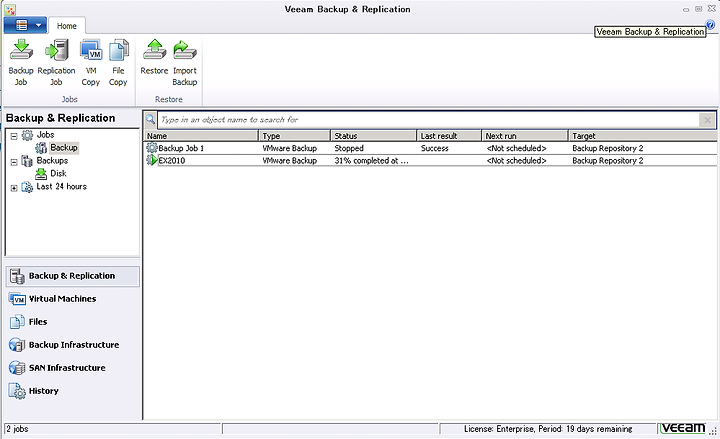Sort the list by Type column
Image resolution: width=720 pixels, height=439 pixels.
(x=295, y=136)
